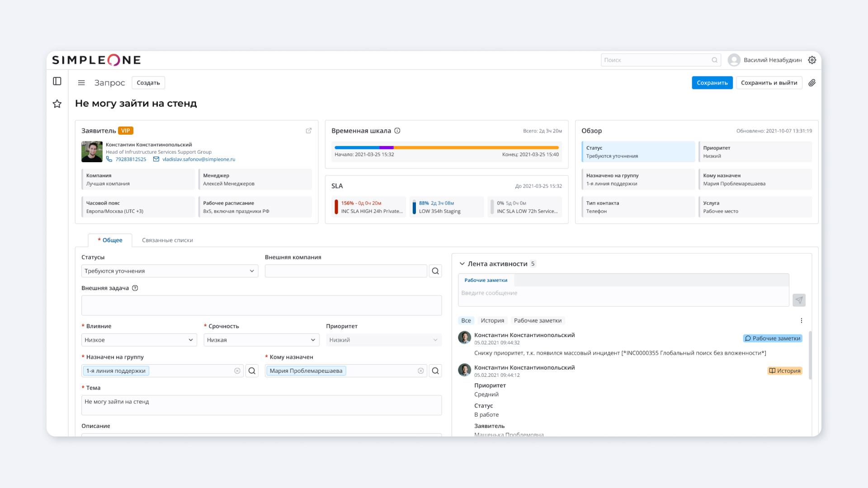The width and height of the screenshot is (868, 488).
Task: Click the send message arrow icon
Action: coord(799,300)
